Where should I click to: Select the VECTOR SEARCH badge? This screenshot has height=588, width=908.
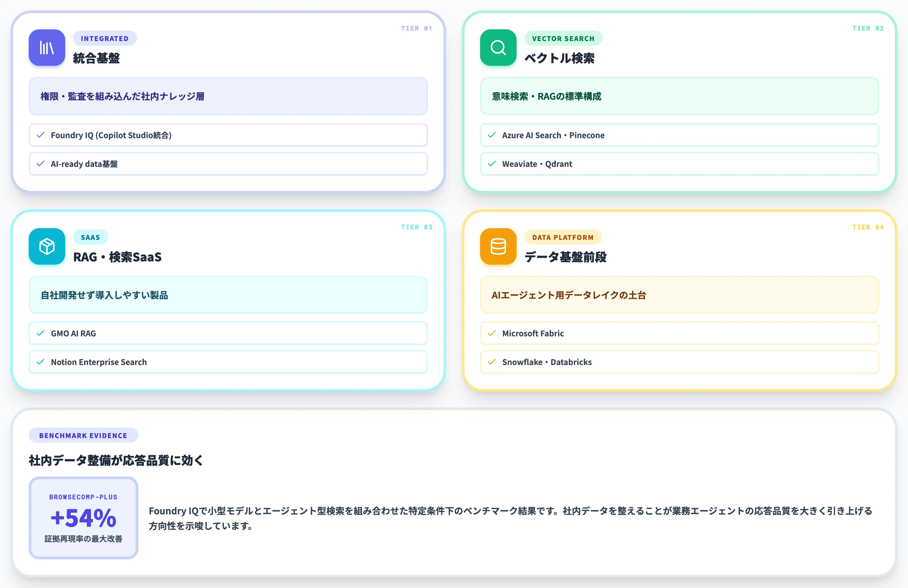click(x=563, y=38)
